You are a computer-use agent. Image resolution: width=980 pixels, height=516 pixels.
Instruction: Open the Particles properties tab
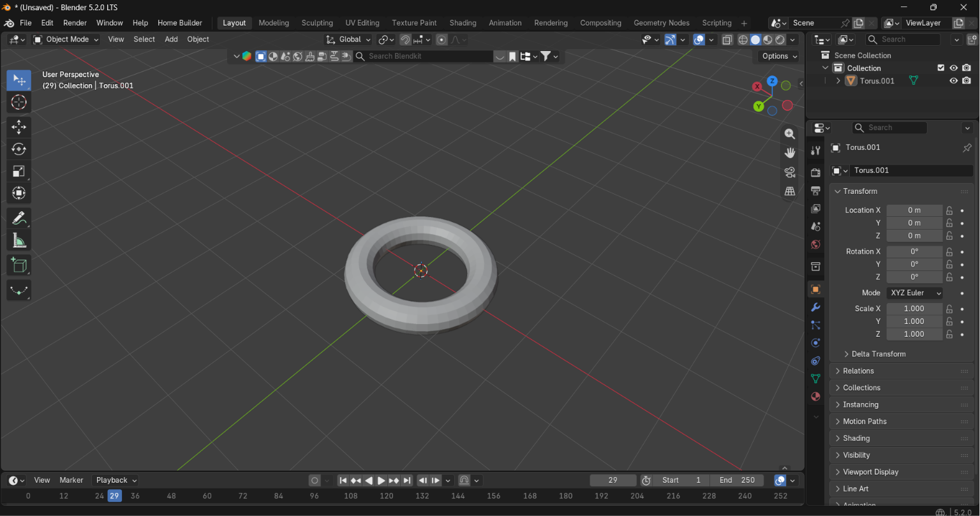click(815, 325)
